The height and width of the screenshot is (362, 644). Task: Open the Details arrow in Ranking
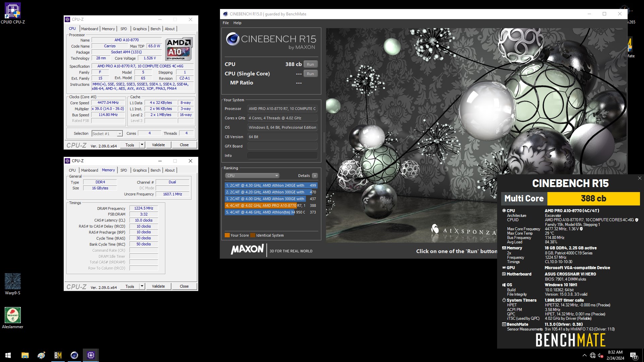click(315, 176)
